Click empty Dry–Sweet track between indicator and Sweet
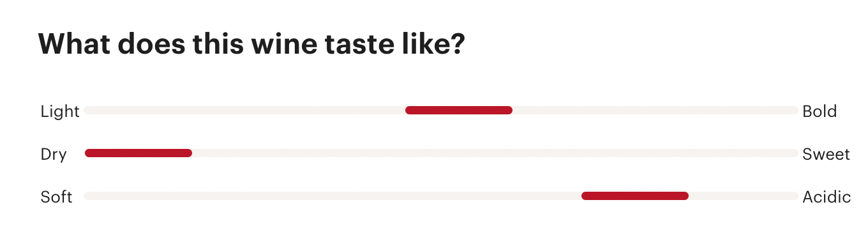Viewport: 868px width, 239px height. click(x=495, y=153)
